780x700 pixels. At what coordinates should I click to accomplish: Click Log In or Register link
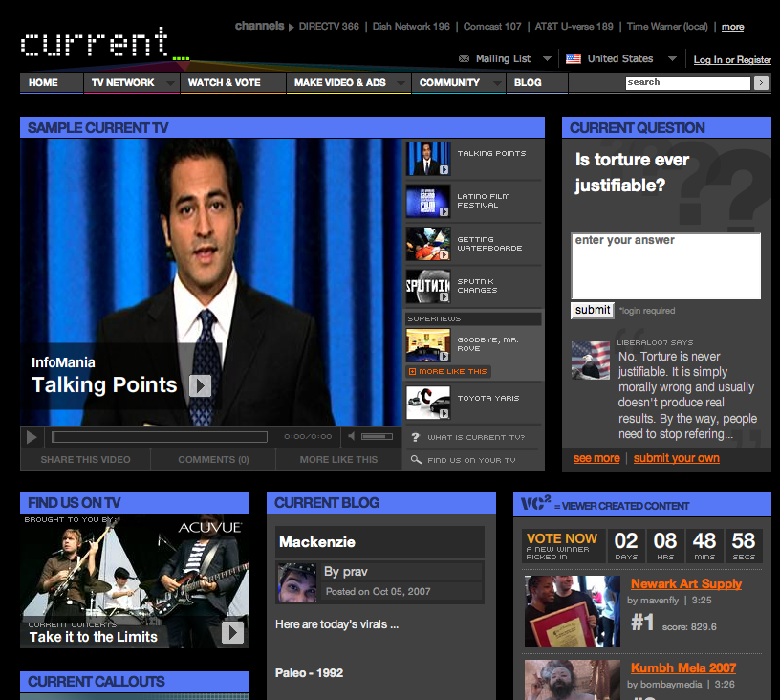pos(732,59)
